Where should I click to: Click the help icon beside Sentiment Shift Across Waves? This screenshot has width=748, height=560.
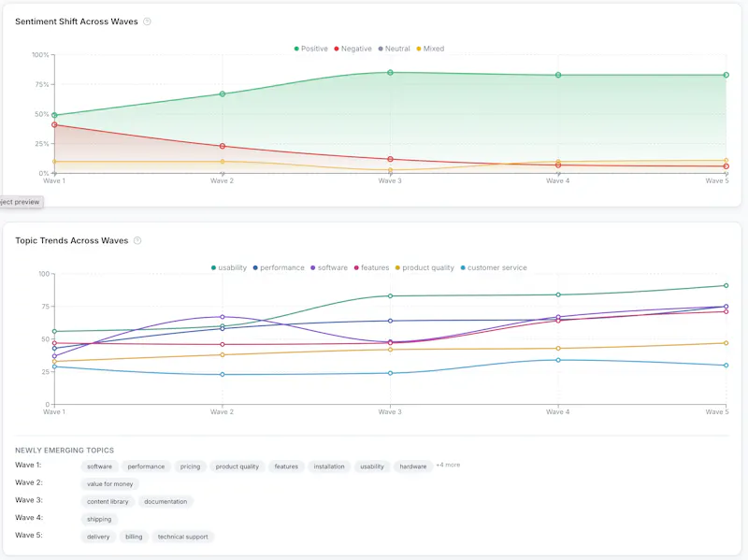pos(148,22)
